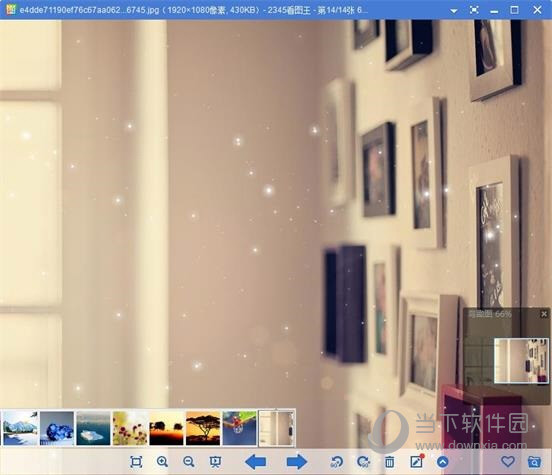552x475 pixels.
Task: Select the snowy mountain thumbnail
Action: coord(20,428)
